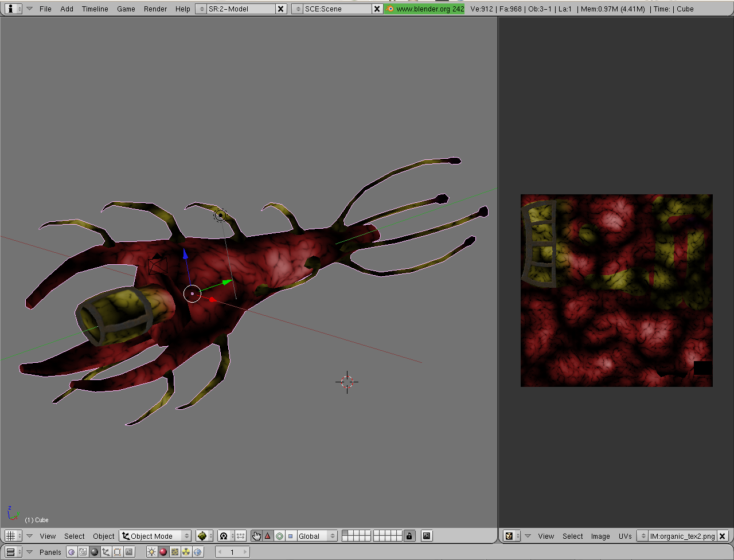Click the organic_tex2 texture image preview
Image resolution: width=734 pixels, height=560 pixels.
tap(616, 291)
